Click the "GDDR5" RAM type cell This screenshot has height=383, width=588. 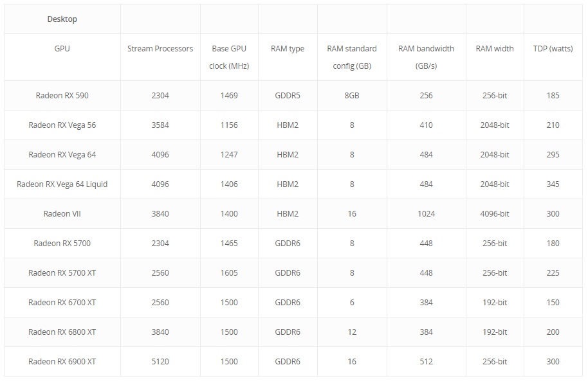tap(288, 96)
